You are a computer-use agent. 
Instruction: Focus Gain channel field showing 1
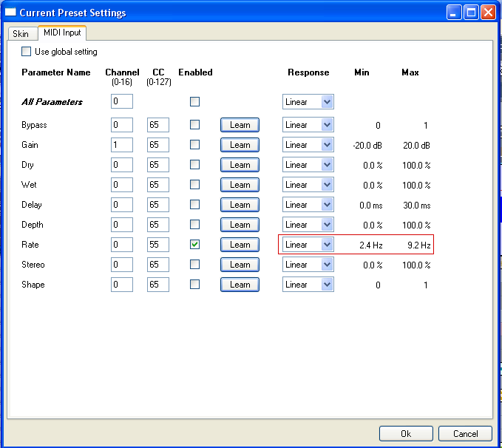tap(122, 144)
